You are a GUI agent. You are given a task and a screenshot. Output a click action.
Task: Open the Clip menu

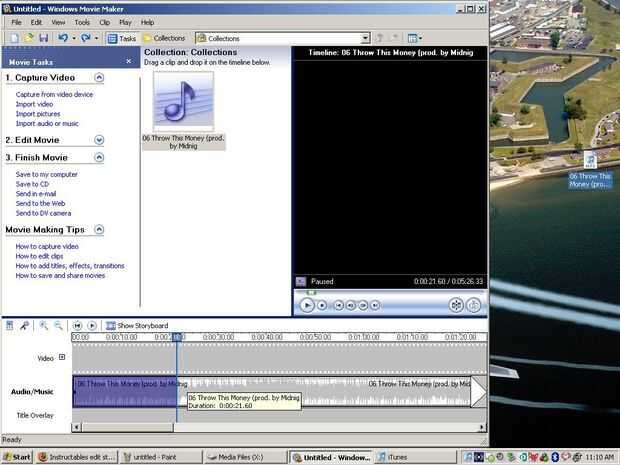(x=105, y=23)
